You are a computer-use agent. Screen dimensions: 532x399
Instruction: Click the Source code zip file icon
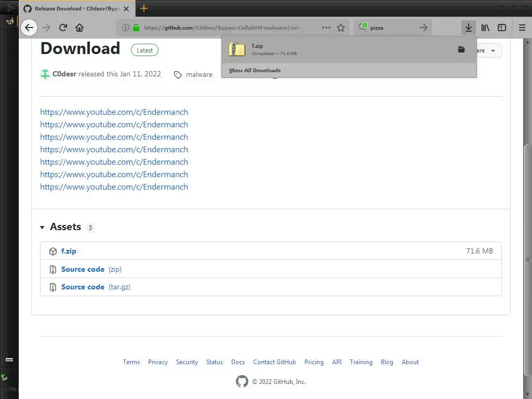(x=53, y=270)
